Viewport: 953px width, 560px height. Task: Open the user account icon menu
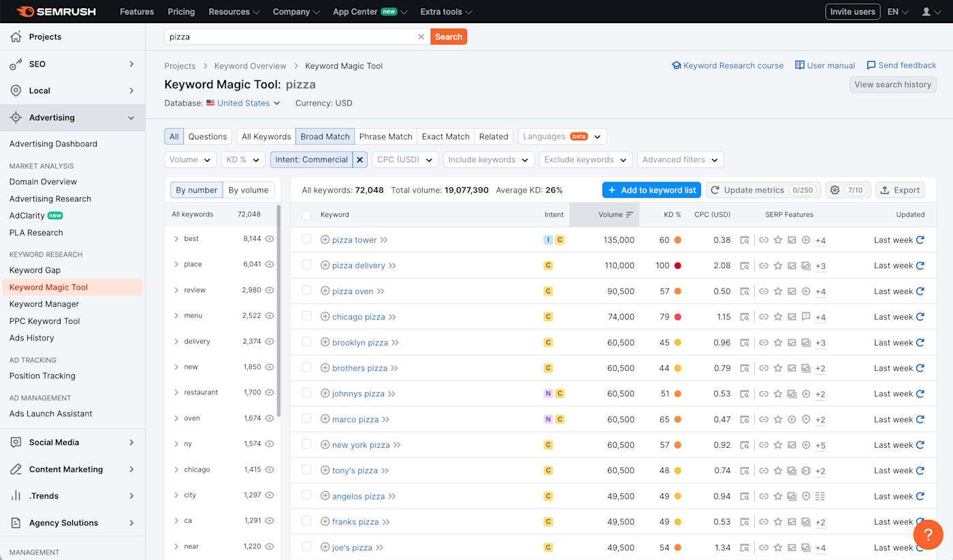931,12
